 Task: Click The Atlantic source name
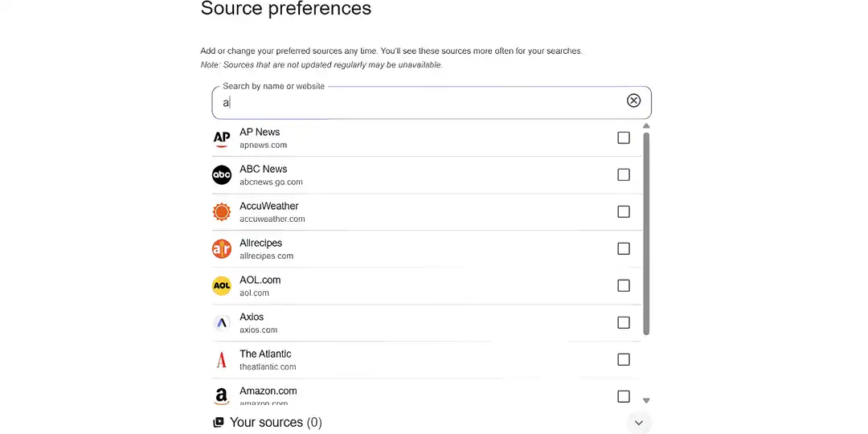pyautogui.click(x=265, y=354)
